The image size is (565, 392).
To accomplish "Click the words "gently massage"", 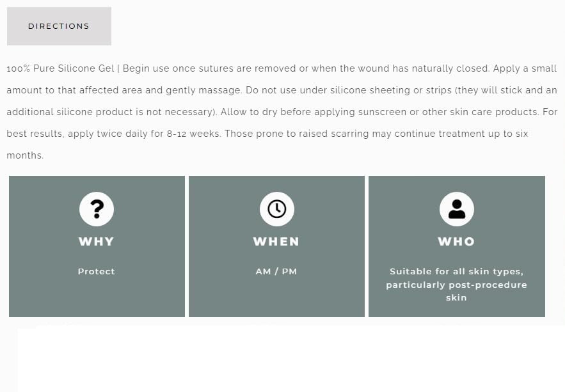I will click(175, 90).
